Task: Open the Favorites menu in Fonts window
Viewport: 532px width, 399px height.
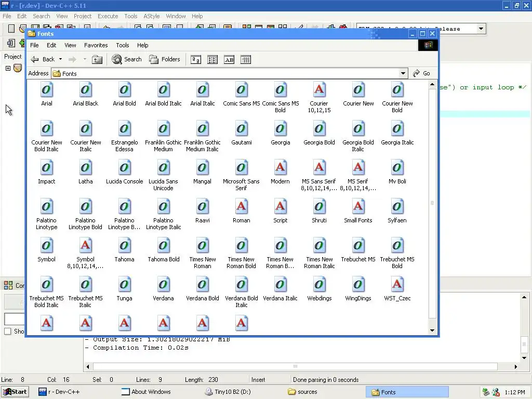Action: coord(96,45)
